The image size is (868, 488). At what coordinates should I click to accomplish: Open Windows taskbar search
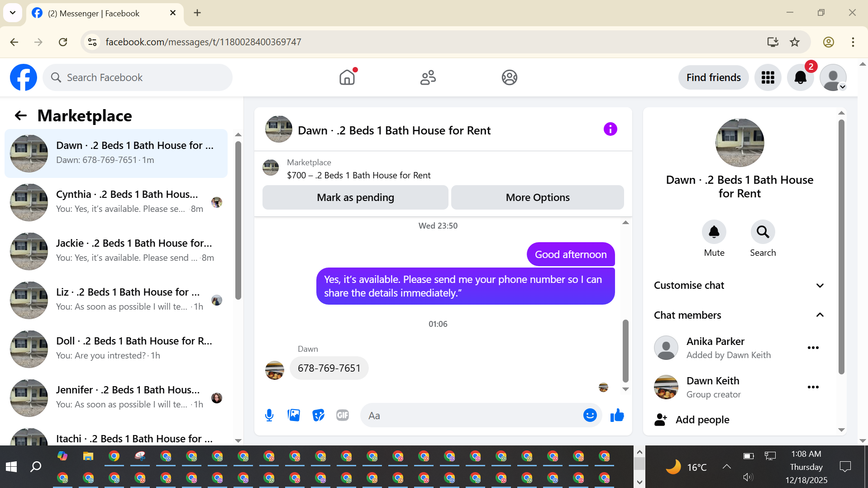click(35, 467)
